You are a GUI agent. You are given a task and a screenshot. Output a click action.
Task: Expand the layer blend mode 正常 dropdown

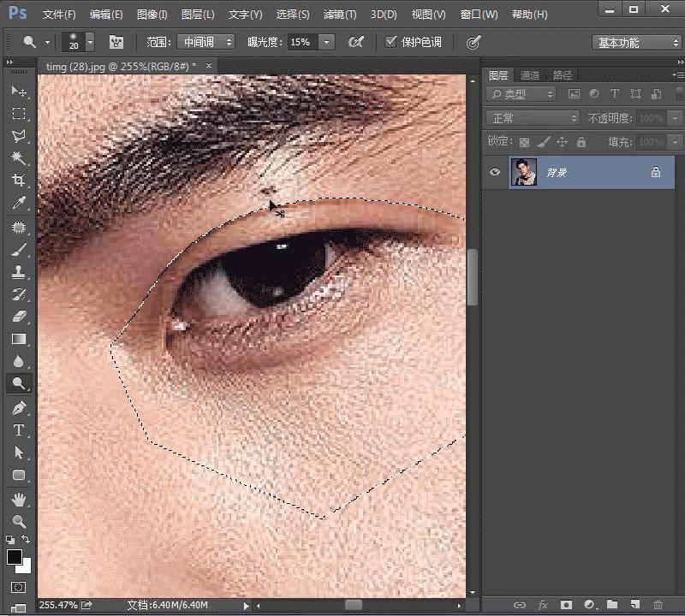point(533,118)
